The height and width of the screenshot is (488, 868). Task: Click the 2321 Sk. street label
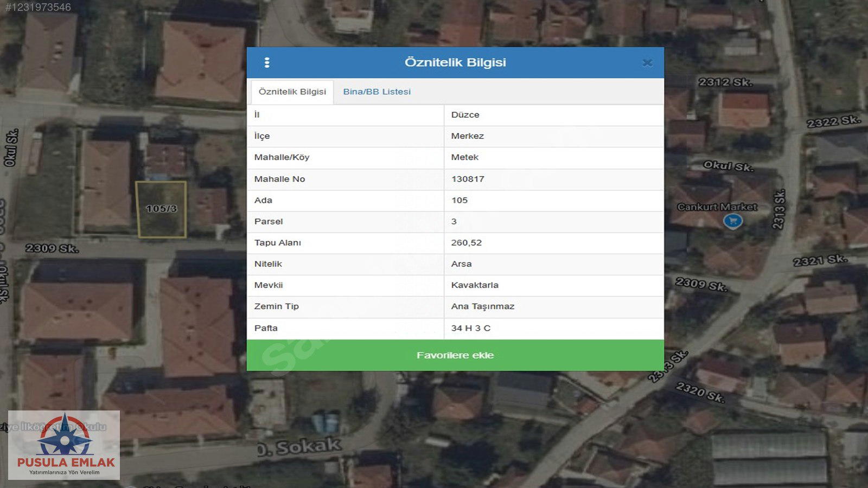[x=820, y=261]
